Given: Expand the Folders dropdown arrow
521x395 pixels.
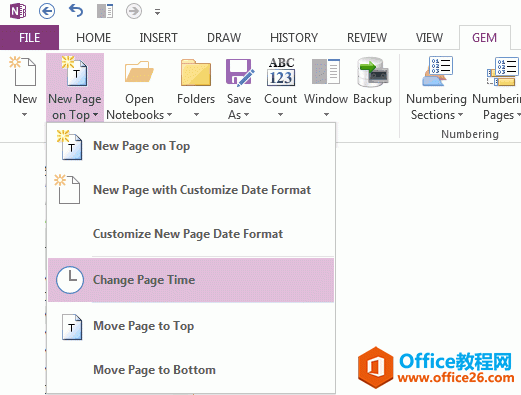Looking at the screenshot, I should coord(196,115).
